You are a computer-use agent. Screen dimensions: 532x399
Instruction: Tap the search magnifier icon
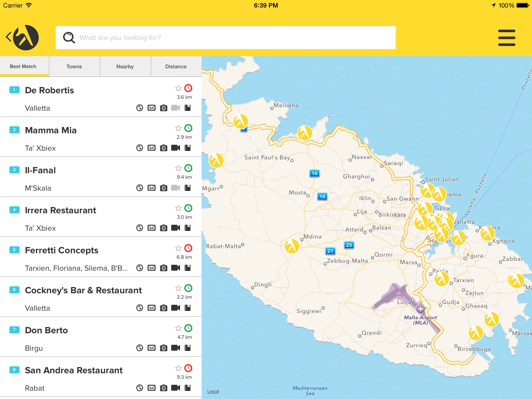(69, 38)
